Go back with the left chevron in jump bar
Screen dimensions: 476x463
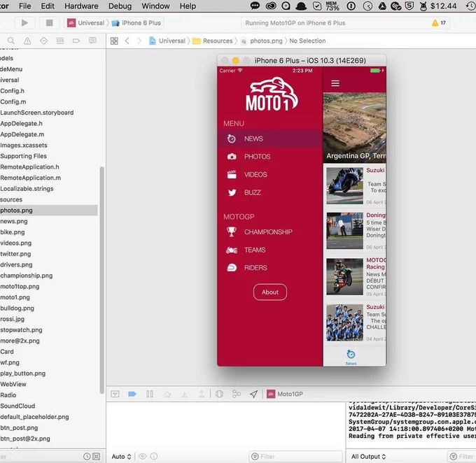(x=127, y=41)
